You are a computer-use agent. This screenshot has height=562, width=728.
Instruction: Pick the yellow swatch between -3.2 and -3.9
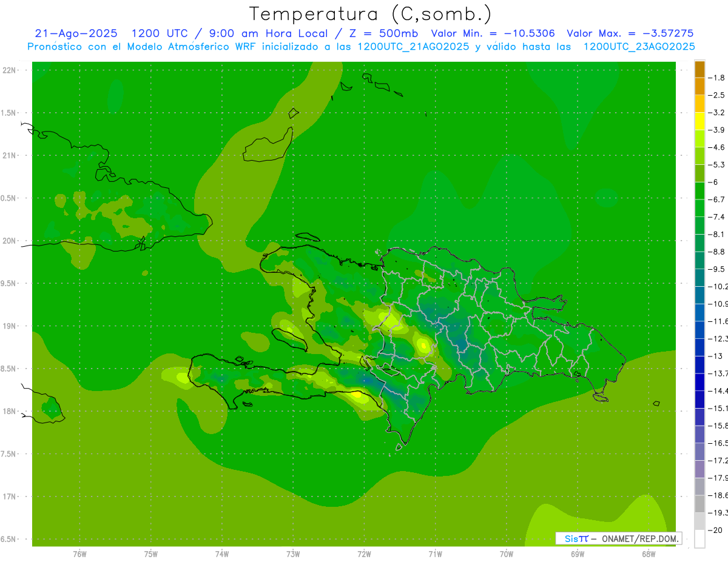[699, 121]
